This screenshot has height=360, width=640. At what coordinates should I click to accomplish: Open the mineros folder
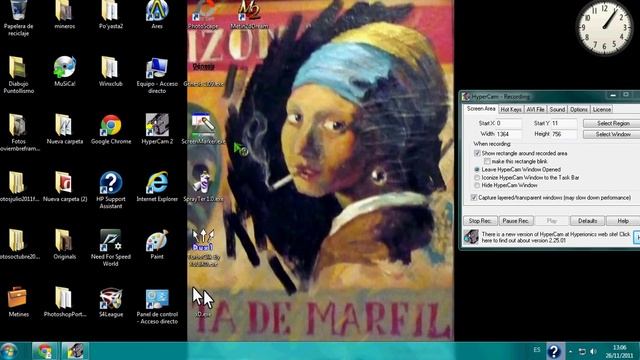coord(64,15)
